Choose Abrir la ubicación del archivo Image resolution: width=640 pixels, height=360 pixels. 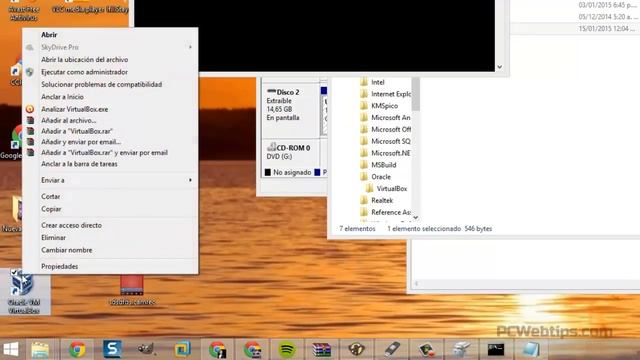point(110,60)
